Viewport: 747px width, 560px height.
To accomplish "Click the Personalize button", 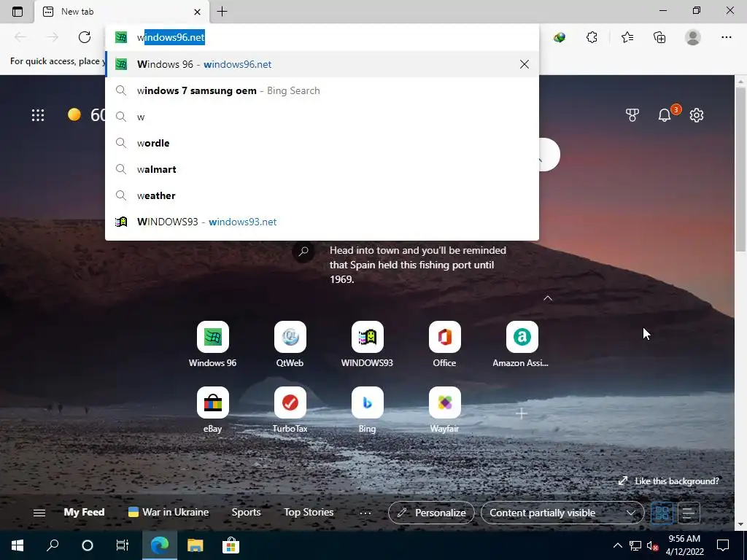I will (431, 513).
